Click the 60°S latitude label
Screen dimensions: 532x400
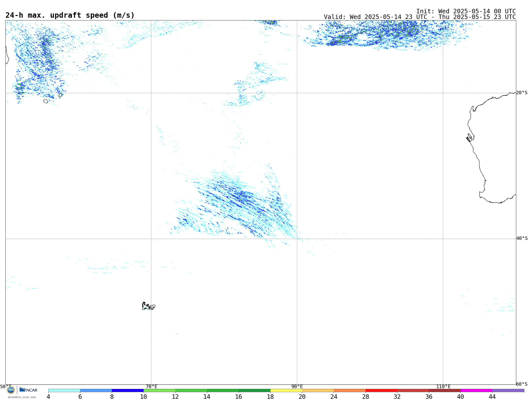pos(522,384)
